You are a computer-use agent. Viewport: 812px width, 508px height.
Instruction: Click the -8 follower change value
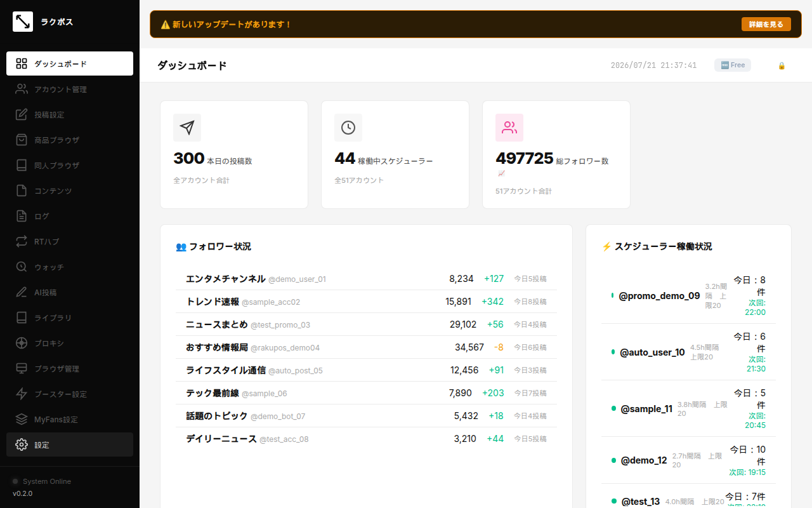point(499,347)
